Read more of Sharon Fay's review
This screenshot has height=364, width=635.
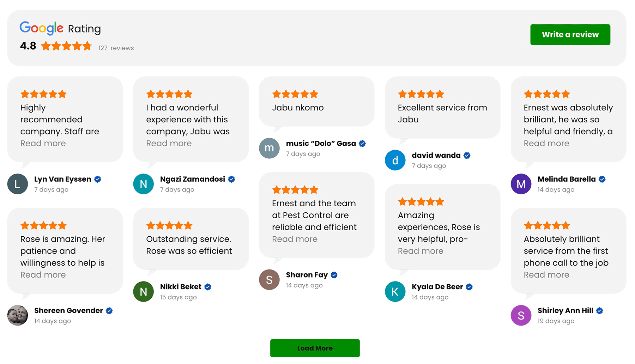click(x=295, y=239)
